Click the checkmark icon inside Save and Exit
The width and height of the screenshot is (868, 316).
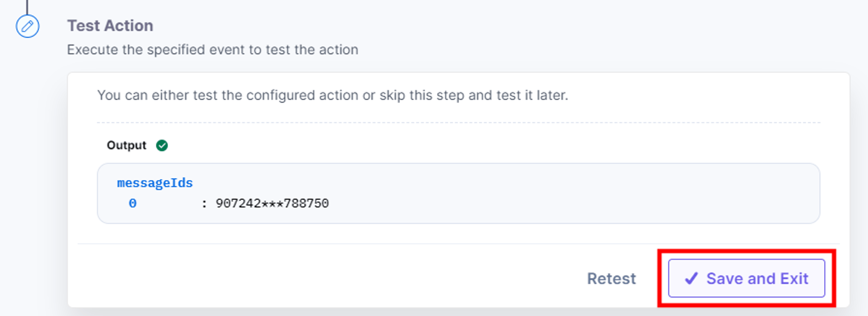tap(691, 279)
